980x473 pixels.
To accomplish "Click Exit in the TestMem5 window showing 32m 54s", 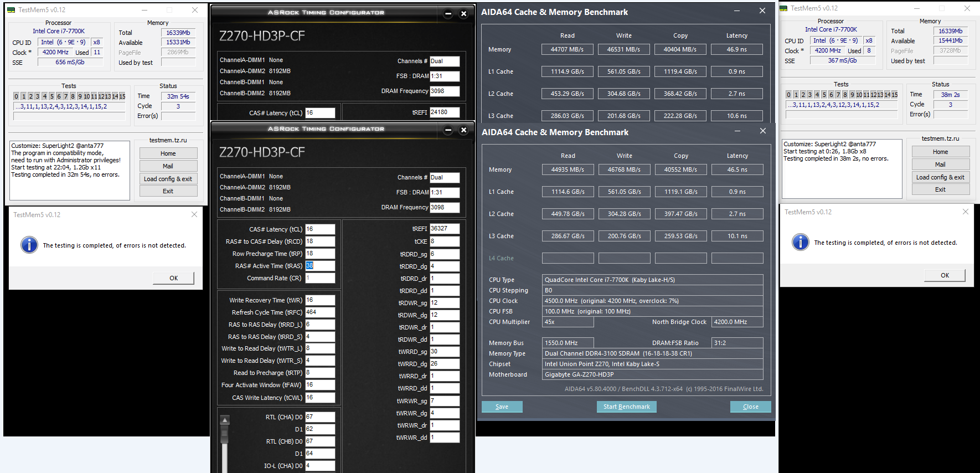I will coord(168,191).
